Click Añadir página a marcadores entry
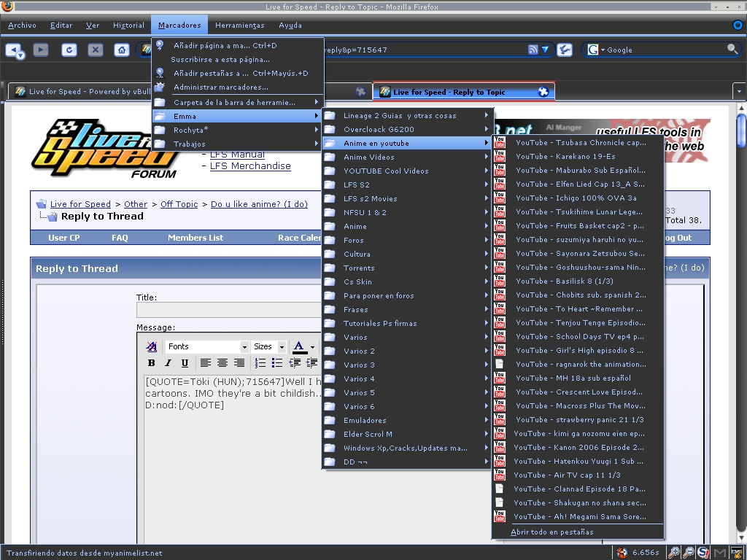This screenshot has width=747, height=560. tap(237, 46)
